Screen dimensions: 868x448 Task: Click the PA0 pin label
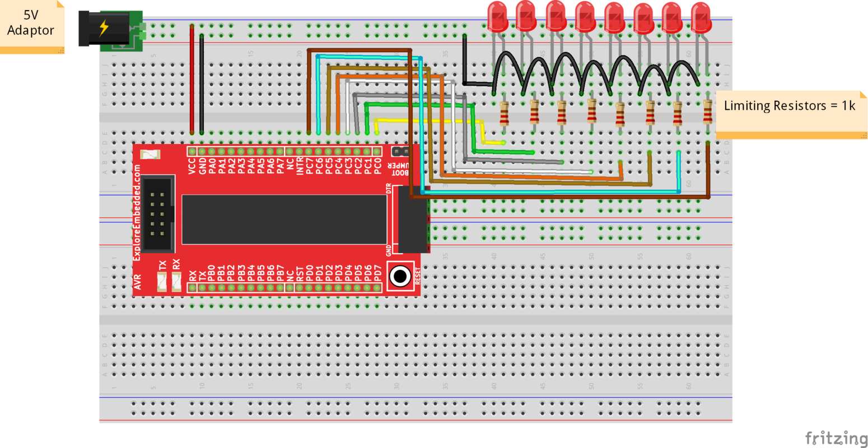tap(212, 166)
